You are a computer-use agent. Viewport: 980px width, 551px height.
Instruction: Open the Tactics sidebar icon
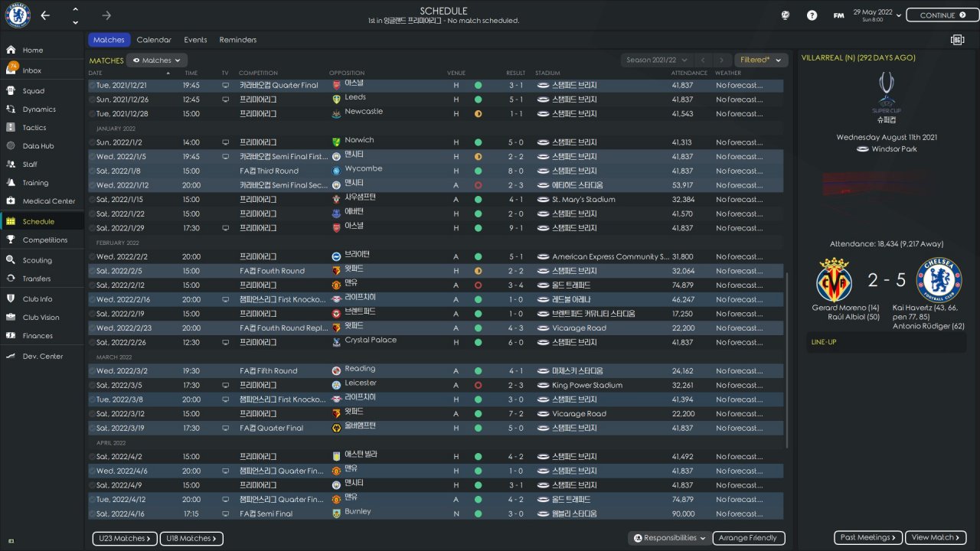click(11, 128)
